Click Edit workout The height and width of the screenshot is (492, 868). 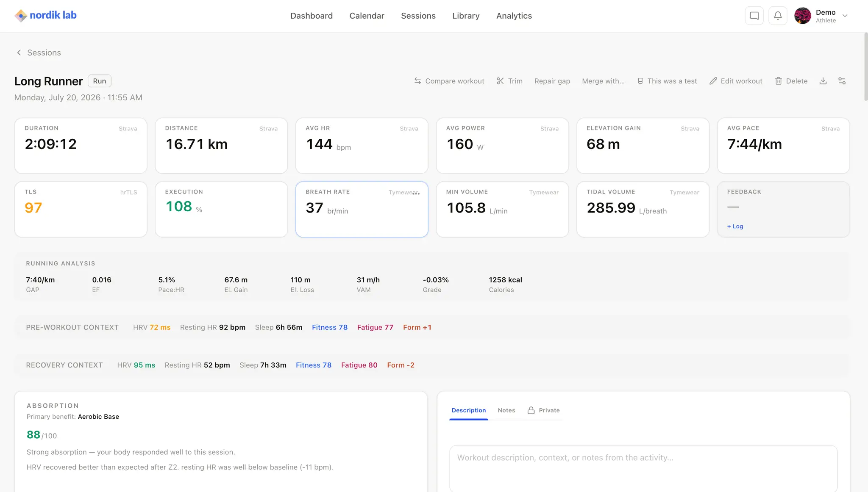pyautogui.click(x=736, y=81)
